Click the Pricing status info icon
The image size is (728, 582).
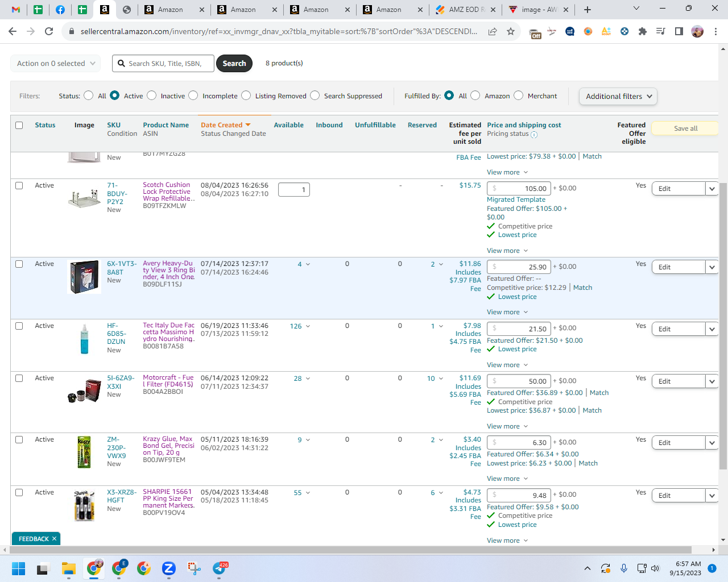coord(534,135)
